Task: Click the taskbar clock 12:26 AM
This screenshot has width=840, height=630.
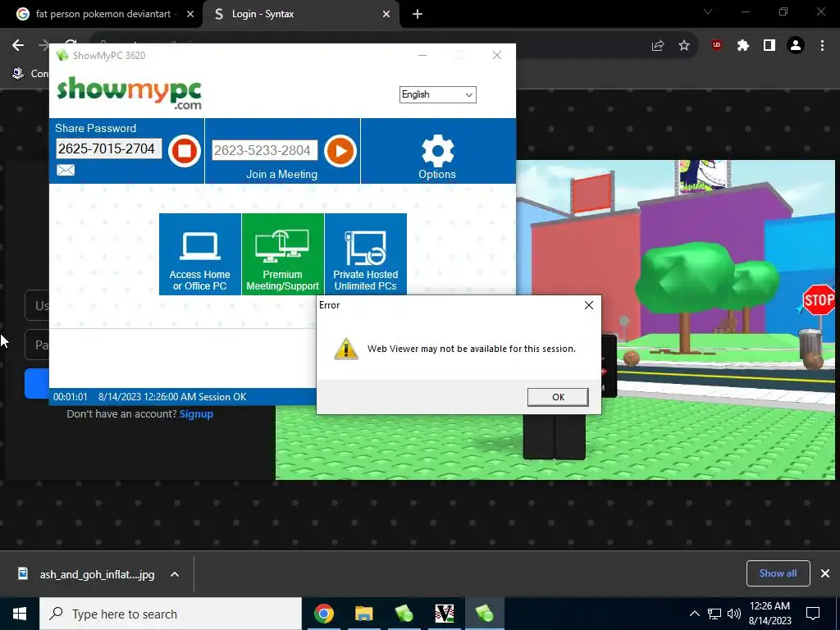Action: point(769,614)
